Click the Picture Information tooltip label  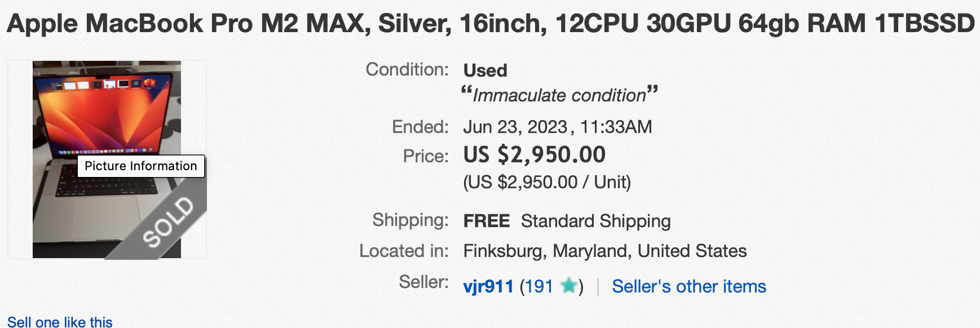(x=140, y=166)
